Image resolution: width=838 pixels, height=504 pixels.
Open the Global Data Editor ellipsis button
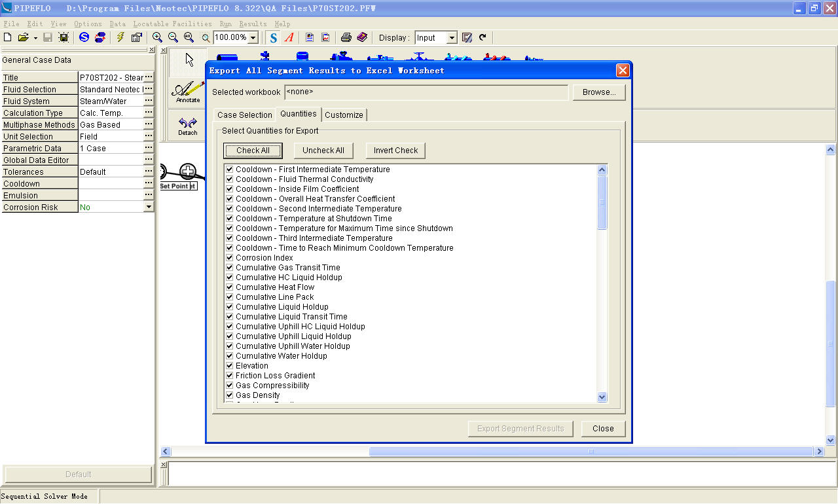point(149,160)
